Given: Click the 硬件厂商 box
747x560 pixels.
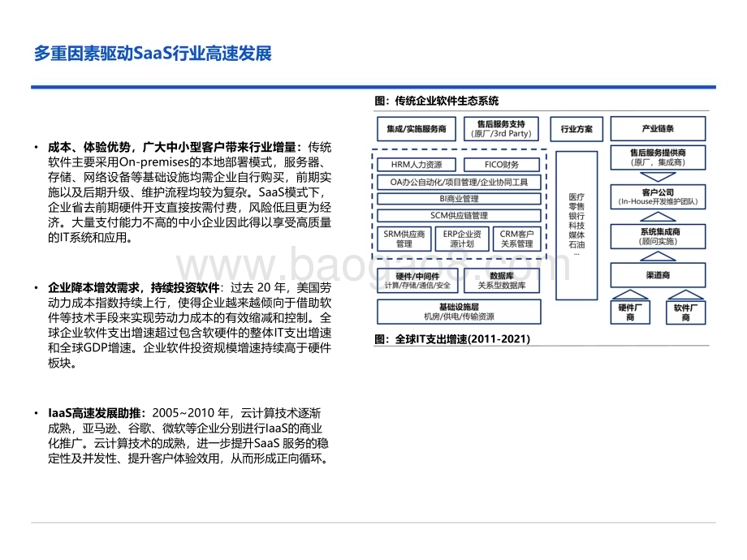Looking at the screenshot, I should (x=630, y=312).
